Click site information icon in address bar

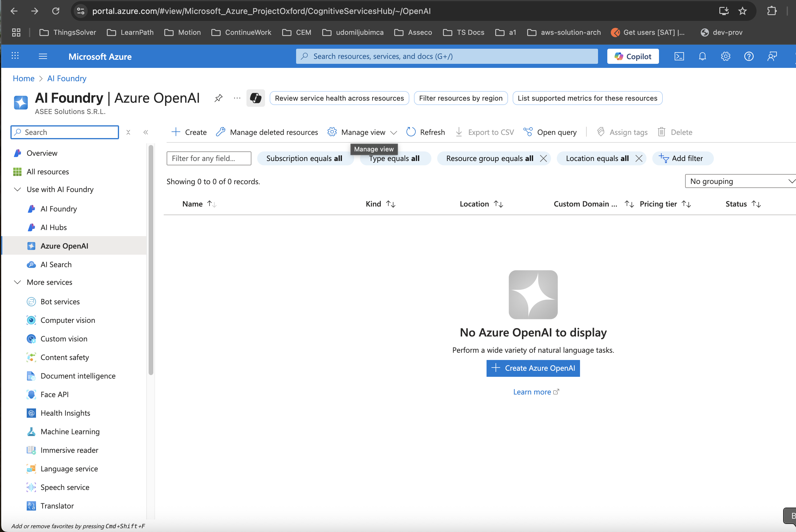pos(80,11)
